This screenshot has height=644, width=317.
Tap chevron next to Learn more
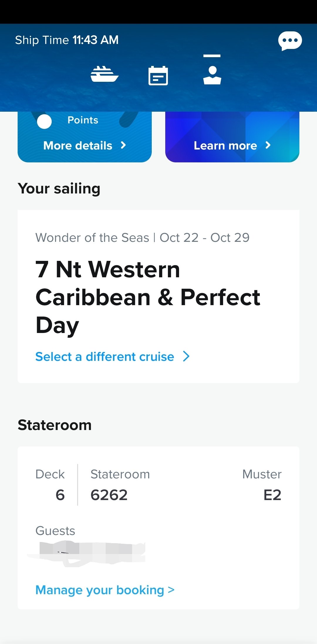268,145
